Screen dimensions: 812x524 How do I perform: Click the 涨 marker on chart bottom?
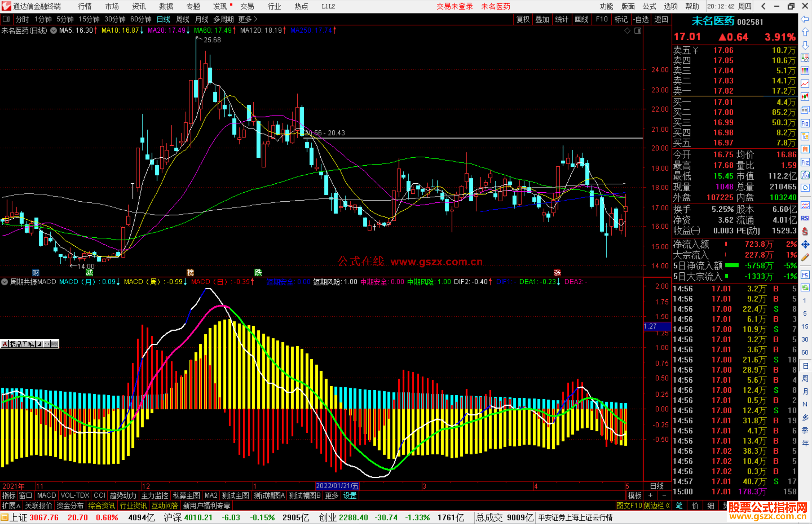coord(557,272)
